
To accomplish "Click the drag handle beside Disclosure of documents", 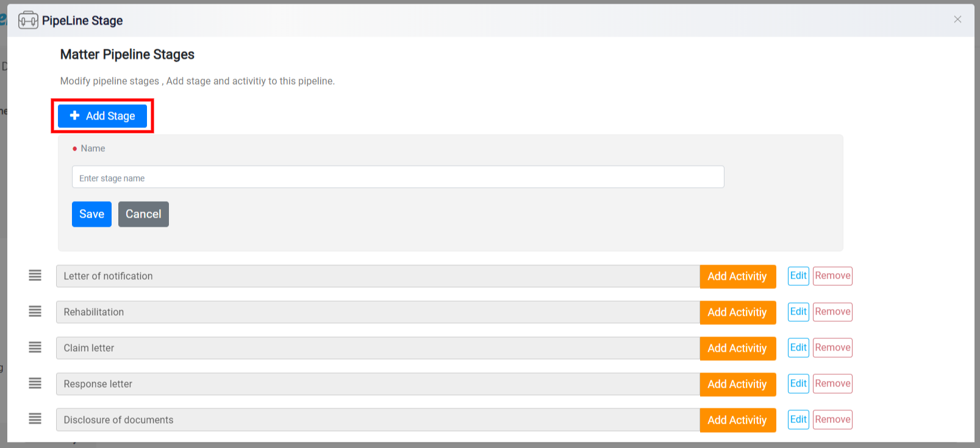I will click(35, 419).
